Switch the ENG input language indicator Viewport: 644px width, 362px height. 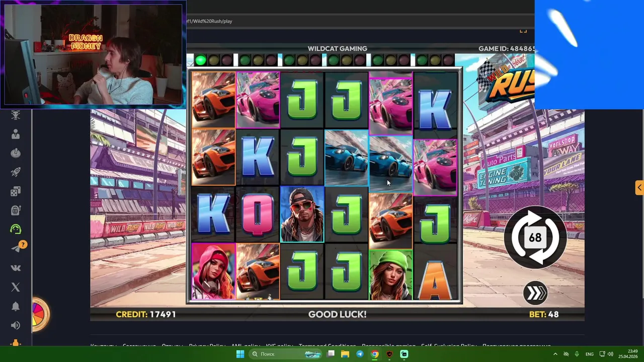(590, 354)
